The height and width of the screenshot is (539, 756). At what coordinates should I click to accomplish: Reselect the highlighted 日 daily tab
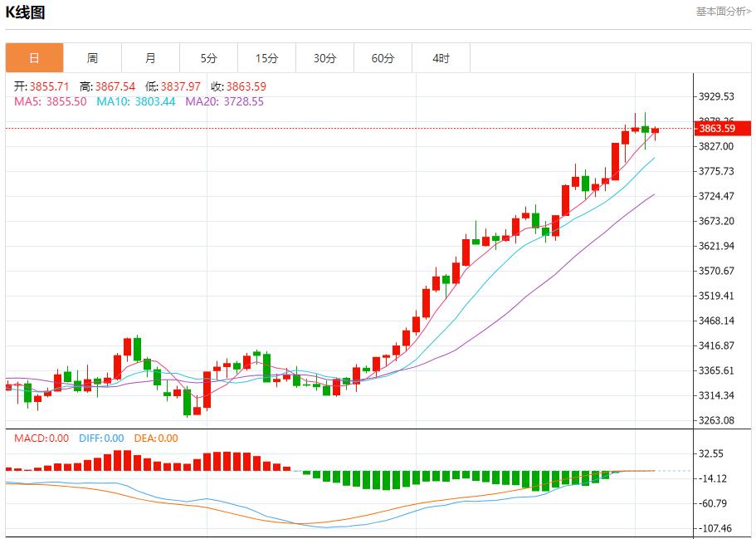pyautogui.click(x=34, y=58)
